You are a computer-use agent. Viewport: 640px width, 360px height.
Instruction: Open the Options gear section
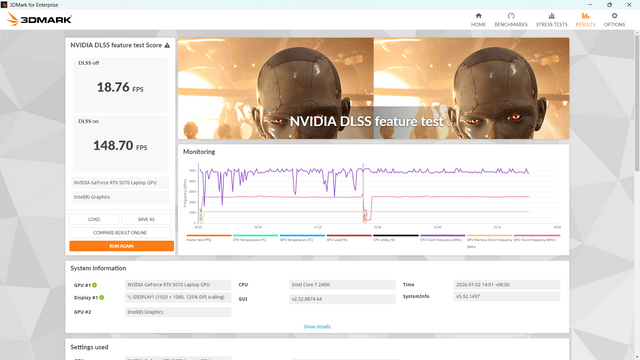coord(614,20)
